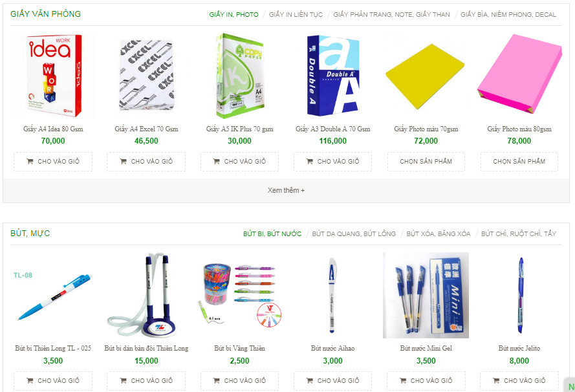Click cart icon under Bút nước Aihao
Viewport: 575px width, 392px height.
(310, 380)
